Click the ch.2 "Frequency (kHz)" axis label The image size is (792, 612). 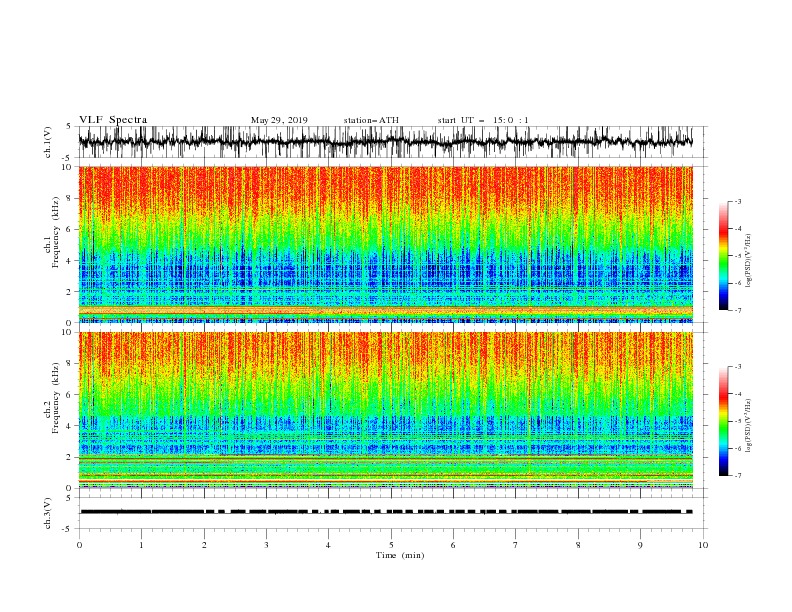pyautogui.click(x=56, y=397)
